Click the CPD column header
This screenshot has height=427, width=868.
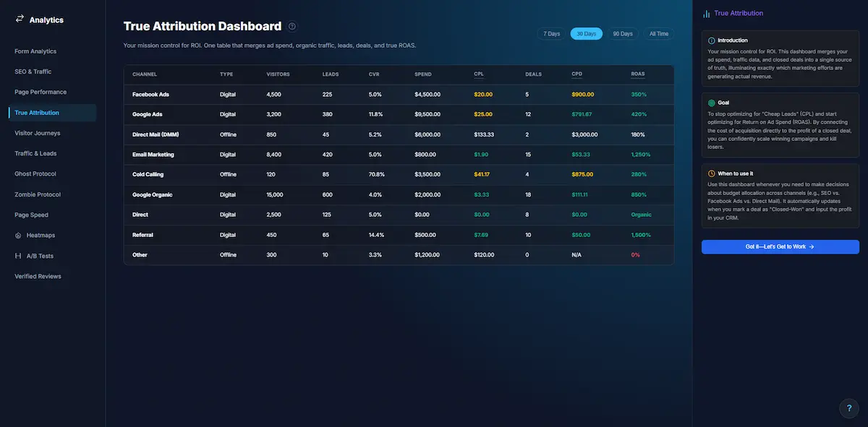(576, 74)
